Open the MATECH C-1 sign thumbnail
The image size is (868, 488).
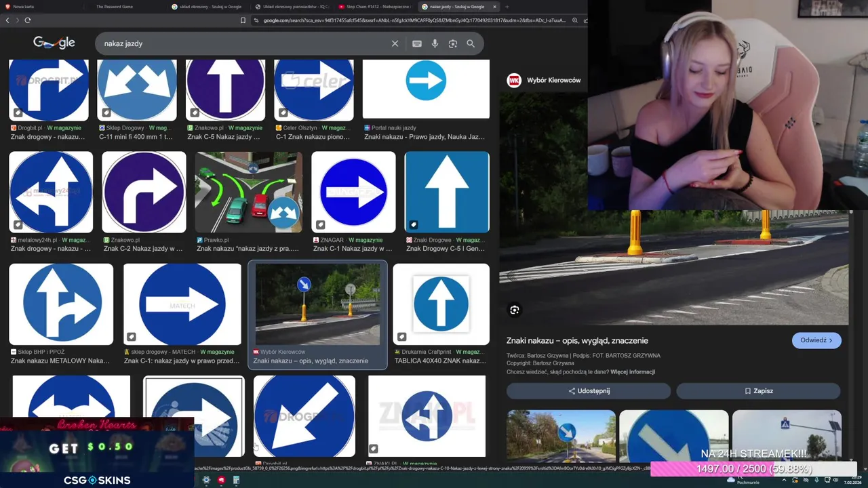click(x=182, y=304)
